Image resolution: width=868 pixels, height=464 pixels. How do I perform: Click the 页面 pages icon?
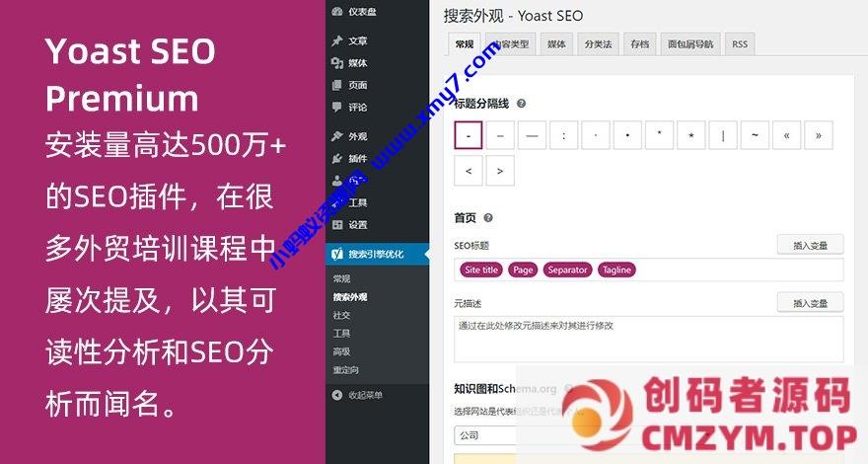pyautogui.click(x=337, y=85)
